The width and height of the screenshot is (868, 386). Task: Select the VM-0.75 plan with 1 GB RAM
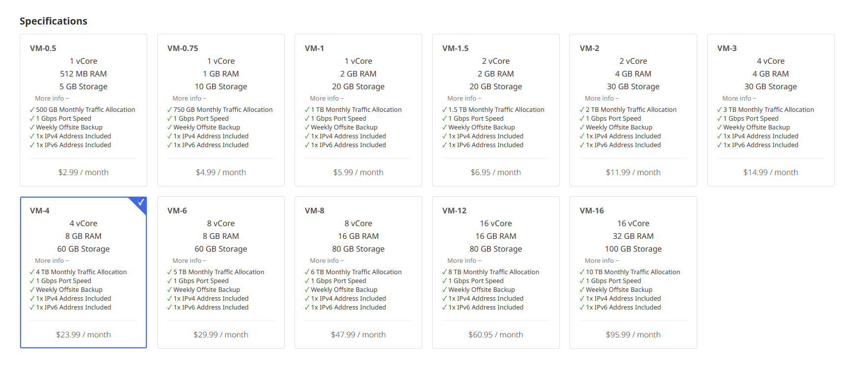[221, 74]
